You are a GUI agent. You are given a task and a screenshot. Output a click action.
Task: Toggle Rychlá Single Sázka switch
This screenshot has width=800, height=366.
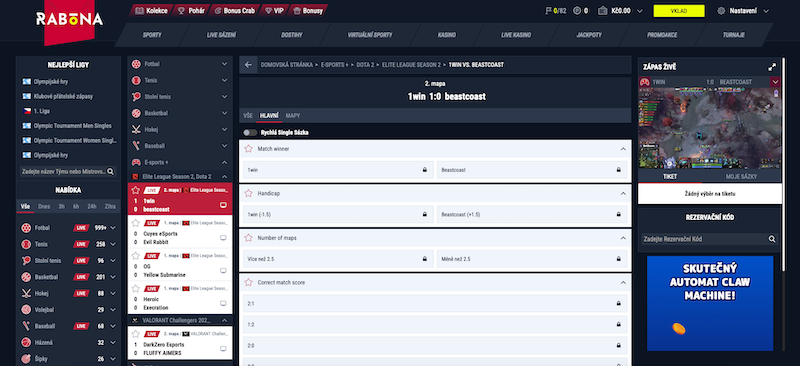pos(250,132)
